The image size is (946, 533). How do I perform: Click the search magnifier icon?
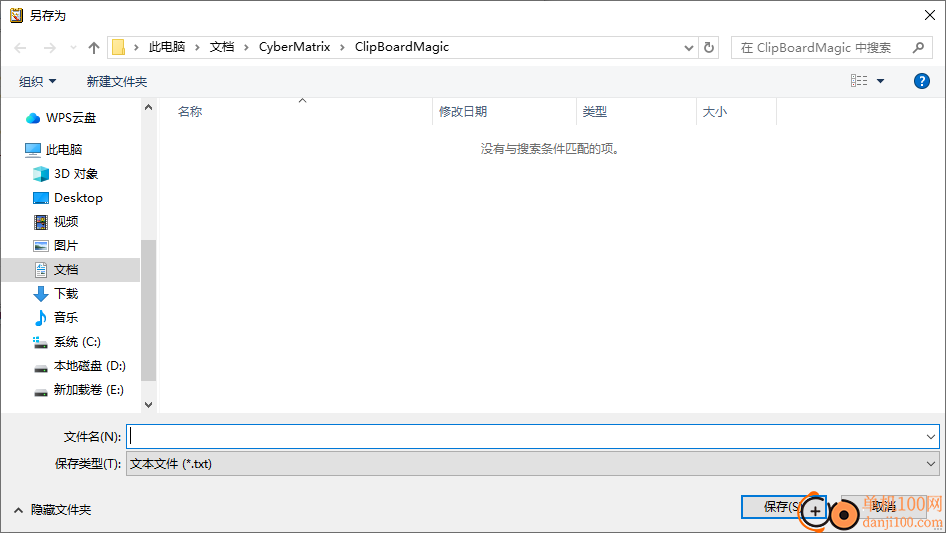click(918, 48)
